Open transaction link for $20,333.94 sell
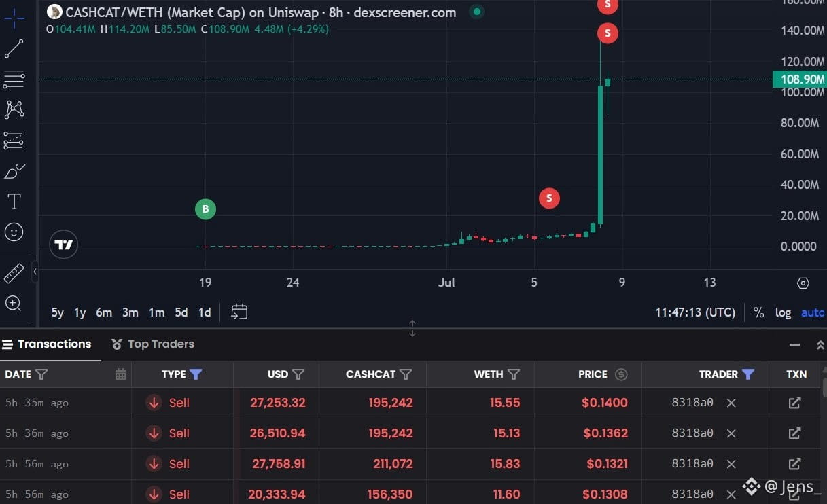The height and width of the screenshot is (504, 827). pyautogui.click(x=794, y=494)
